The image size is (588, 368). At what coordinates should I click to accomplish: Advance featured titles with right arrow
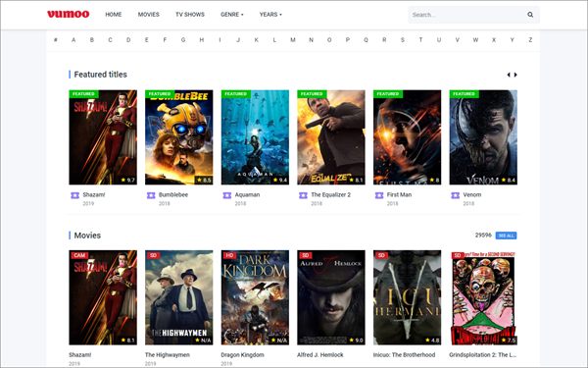(515, 75)
